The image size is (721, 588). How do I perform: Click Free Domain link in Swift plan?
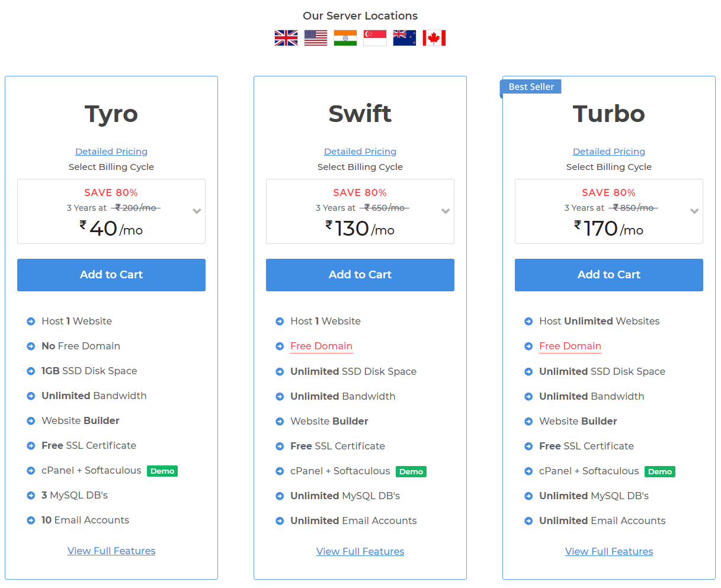click(321, 346)
